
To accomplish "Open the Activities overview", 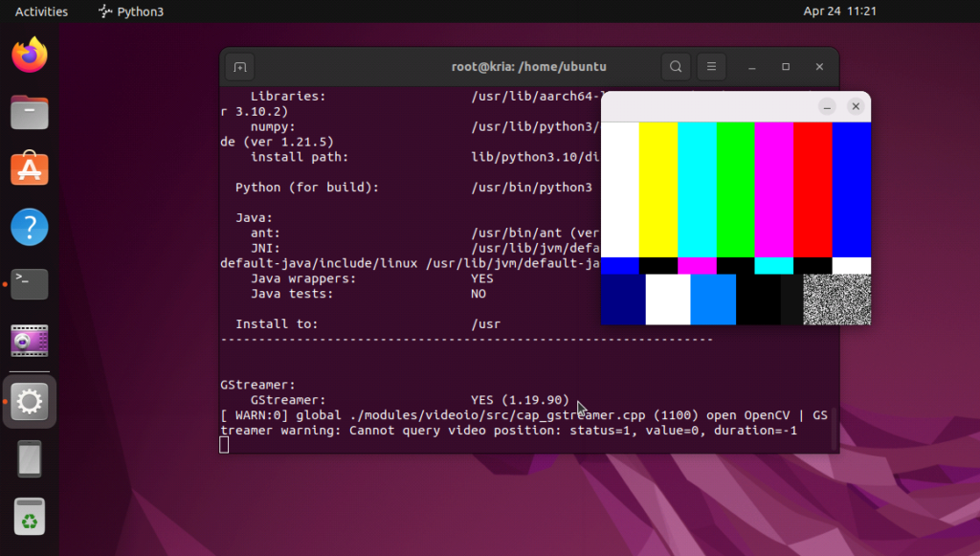I will (41, 11).
